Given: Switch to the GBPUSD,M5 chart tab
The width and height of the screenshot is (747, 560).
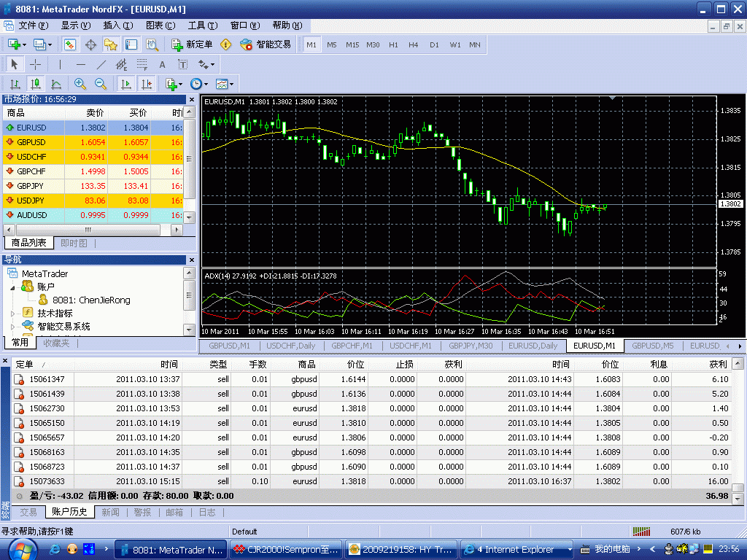Looking at the screenshot, I should click(x=652, y=345).
